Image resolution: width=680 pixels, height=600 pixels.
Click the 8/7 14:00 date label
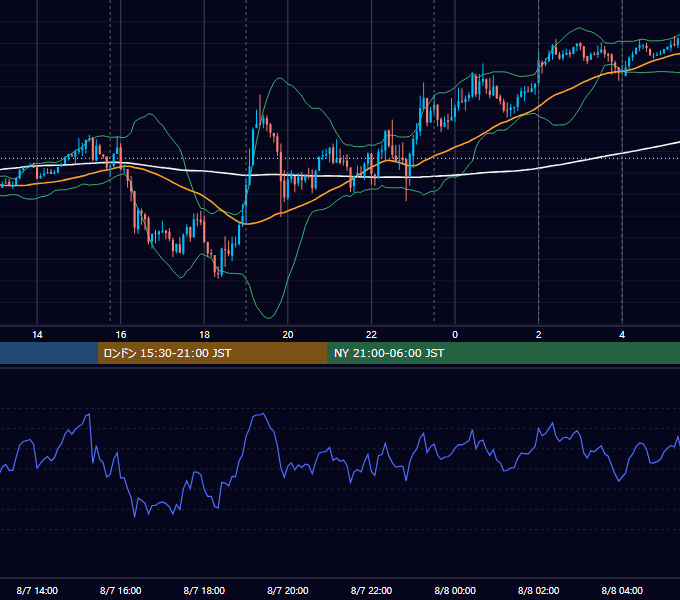pyautogui.click(x=37, y=590)
